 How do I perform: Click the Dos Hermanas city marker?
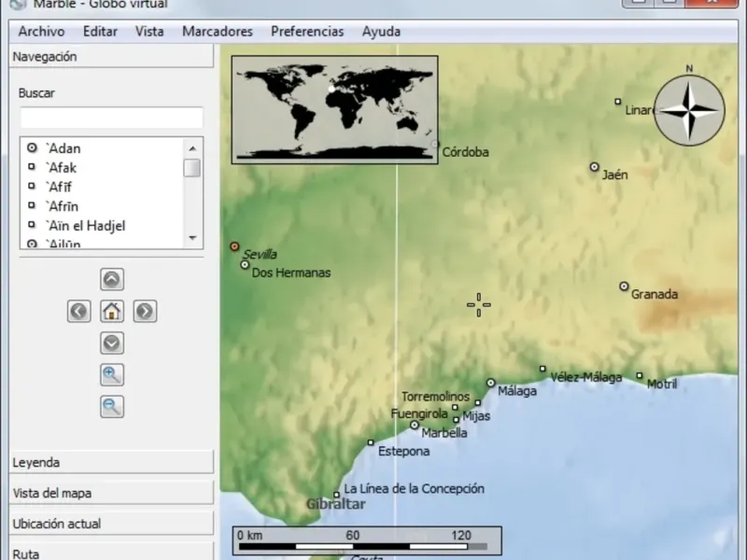(245, 264)
